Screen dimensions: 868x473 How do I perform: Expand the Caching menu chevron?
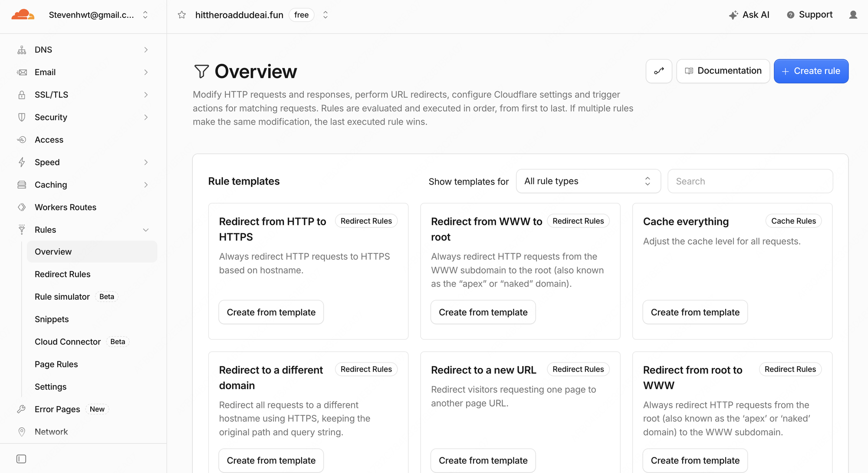[x=146, y=185]
